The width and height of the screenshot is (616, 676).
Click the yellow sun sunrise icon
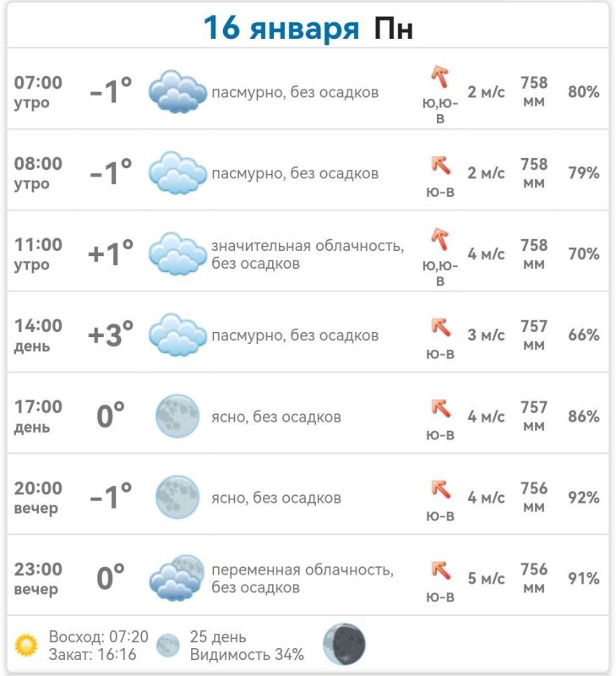point(26,646)
